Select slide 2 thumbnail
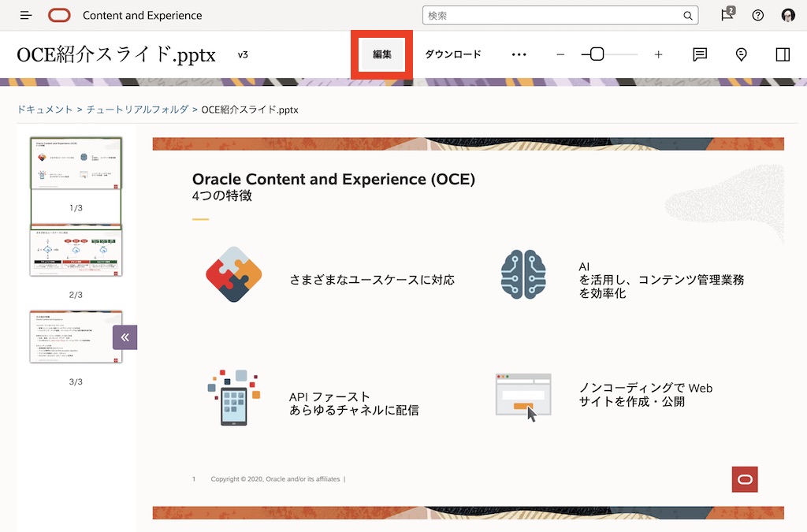The image size is (807, 532). coord(76,251)
